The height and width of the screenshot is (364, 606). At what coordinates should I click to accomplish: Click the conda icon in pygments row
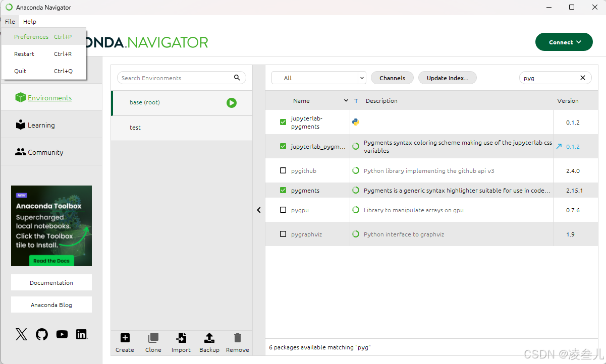[356, 191]
